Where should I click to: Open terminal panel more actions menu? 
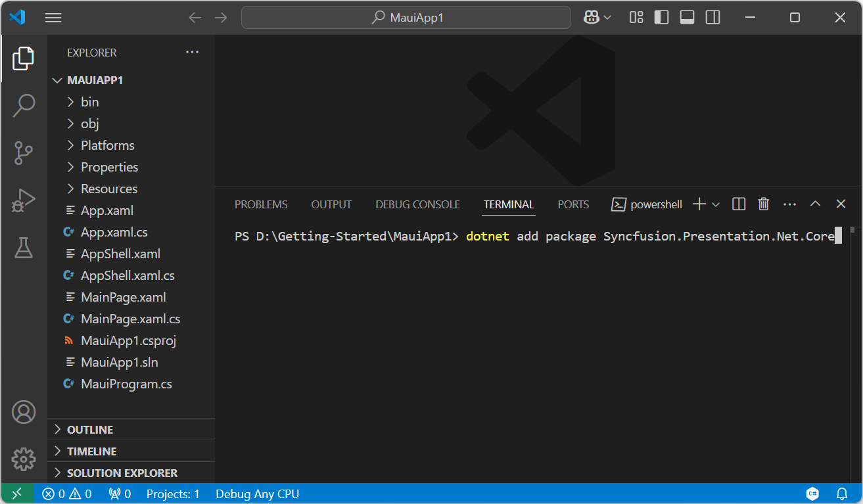(x=789, y=204)
